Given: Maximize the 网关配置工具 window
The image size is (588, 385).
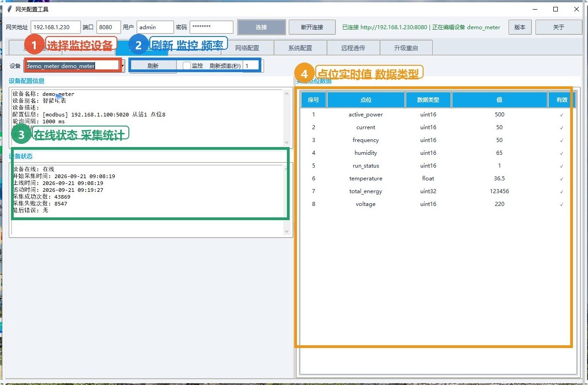Looking at the screenshot, I should click(556, 9).
